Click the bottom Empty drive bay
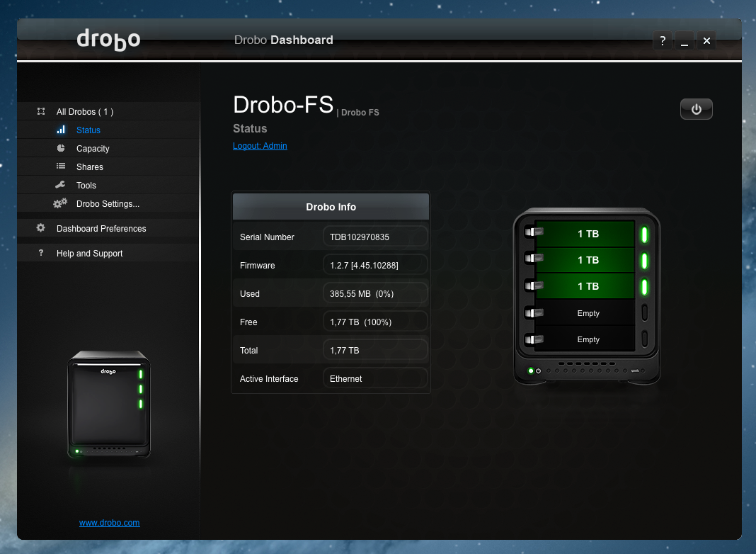Image resolution: width=756 pixels, height=554 pixels. (585, 339)
